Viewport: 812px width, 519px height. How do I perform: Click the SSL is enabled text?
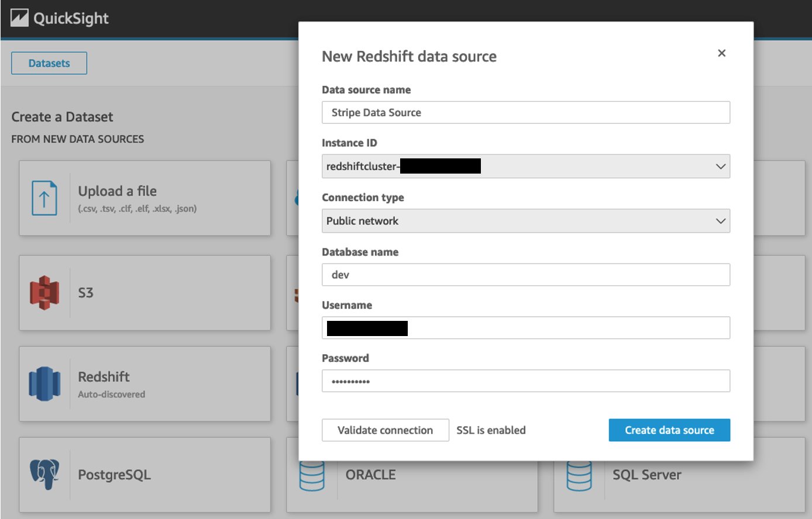491,430
